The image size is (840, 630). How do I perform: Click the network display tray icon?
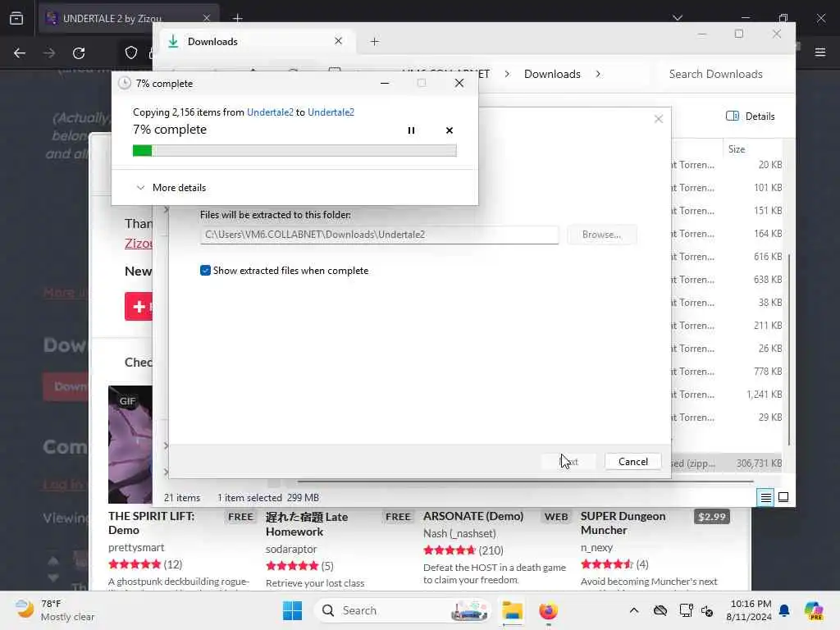tap(686, 610)
